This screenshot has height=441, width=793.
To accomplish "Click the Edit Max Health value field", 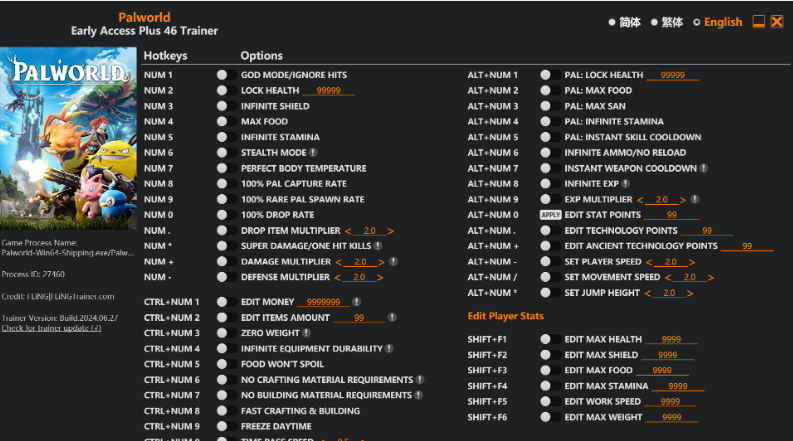I will [x=671, y=340].
